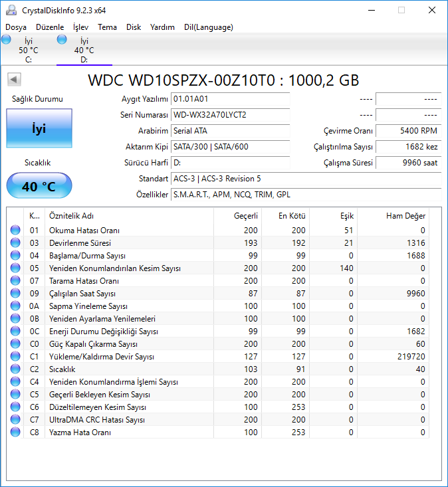Click the Aygıt Yazılımı field 01.01A01
This screenshot has height=487, width=448.
click(x=230, y=99)
